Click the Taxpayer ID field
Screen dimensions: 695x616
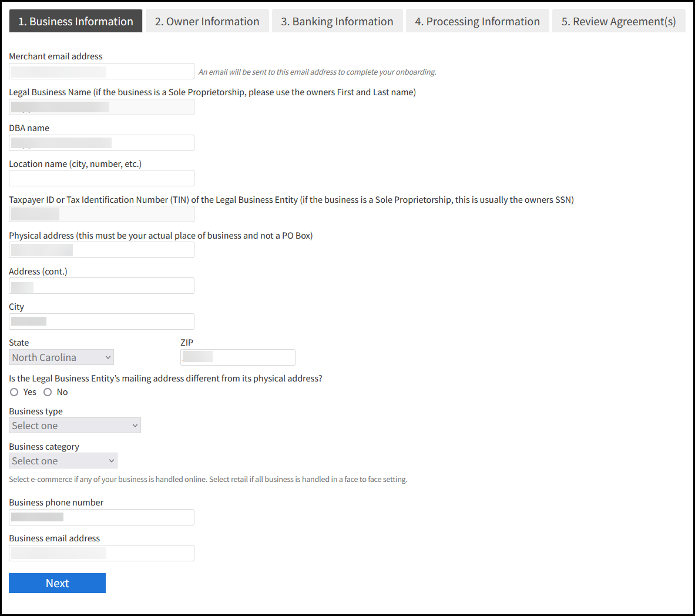[101, 213]
